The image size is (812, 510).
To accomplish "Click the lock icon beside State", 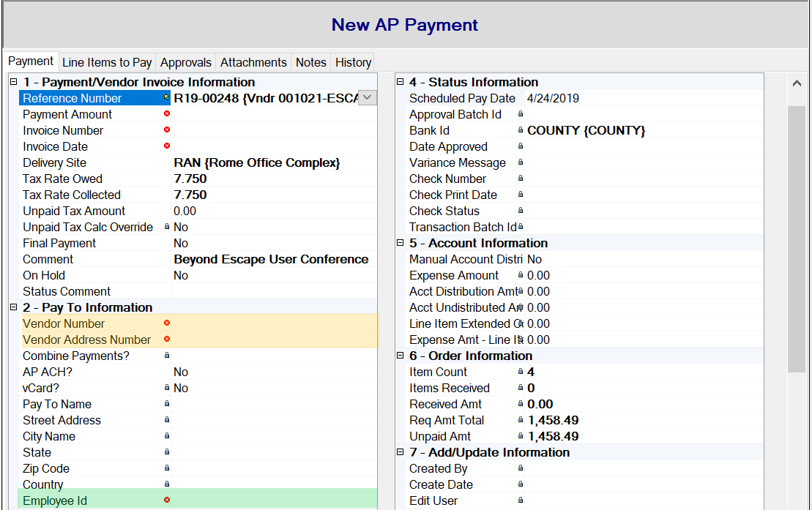I will pos(167,451).
